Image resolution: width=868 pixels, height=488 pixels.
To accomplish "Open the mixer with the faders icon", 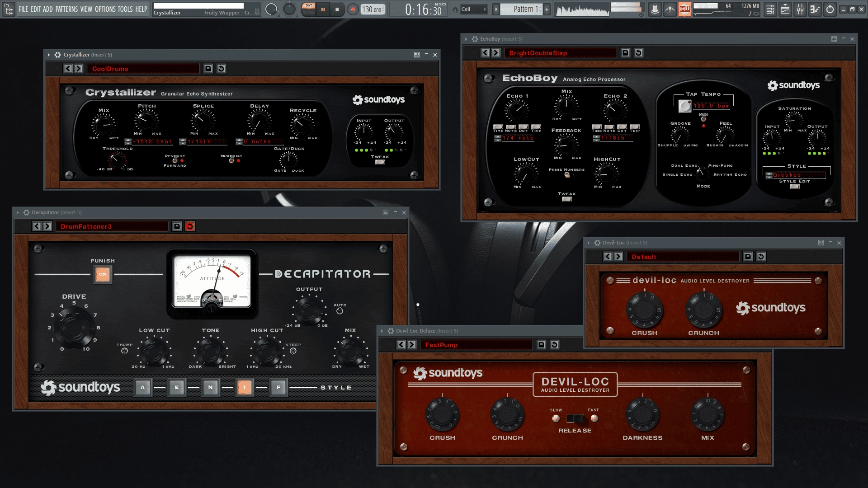I will pos(800,9).
